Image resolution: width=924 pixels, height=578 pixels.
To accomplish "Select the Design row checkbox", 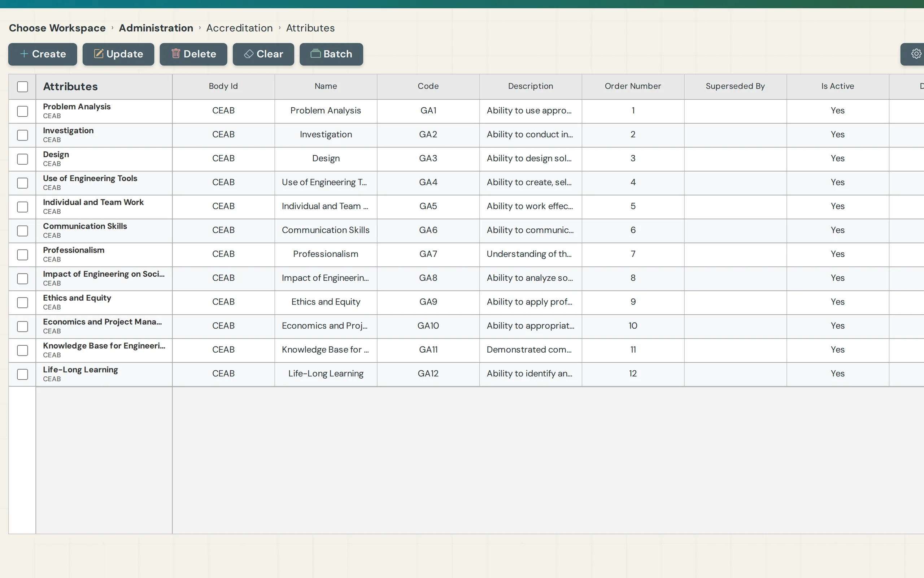I will click(22, 159).
